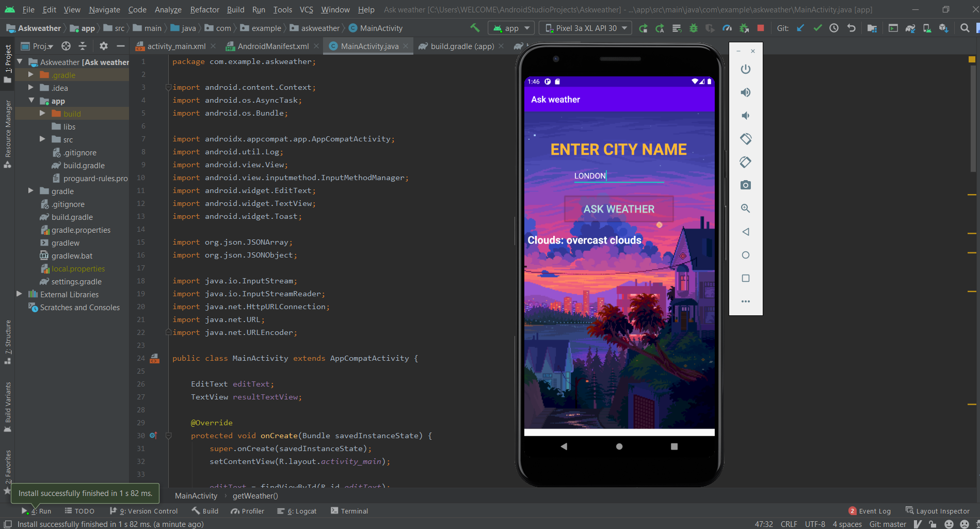Click emulator Overview square icon

click(x=746, y=278)
